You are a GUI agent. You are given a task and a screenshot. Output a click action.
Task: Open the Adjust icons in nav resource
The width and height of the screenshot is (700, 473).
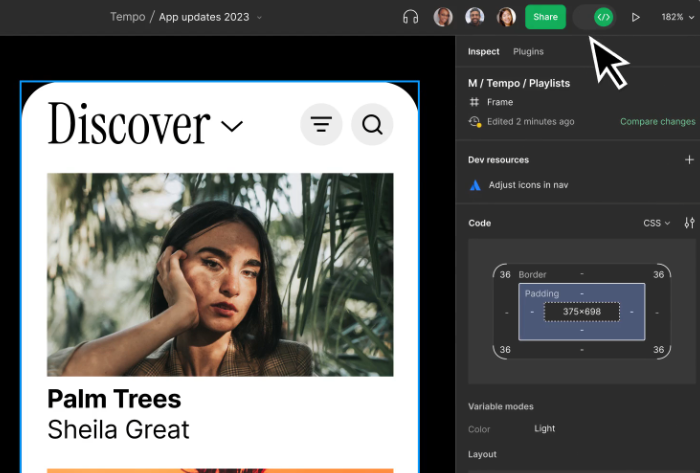point(528,185)
